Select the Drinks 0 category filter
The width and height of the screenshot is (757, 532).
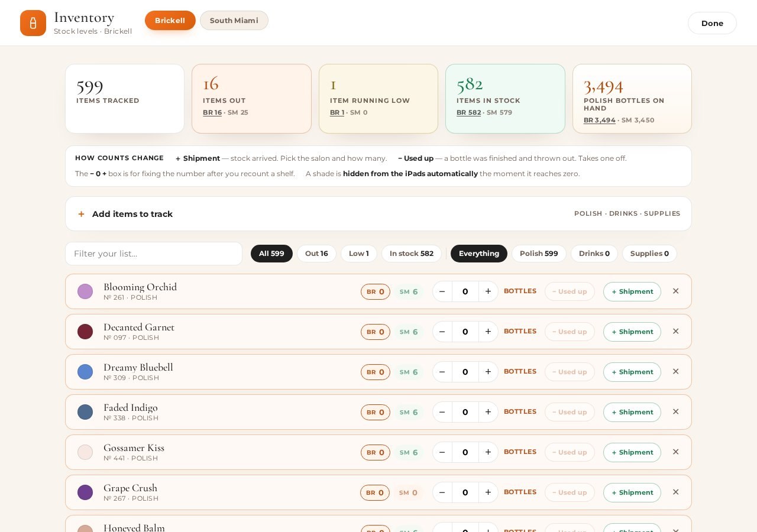(x=594, y=254)
